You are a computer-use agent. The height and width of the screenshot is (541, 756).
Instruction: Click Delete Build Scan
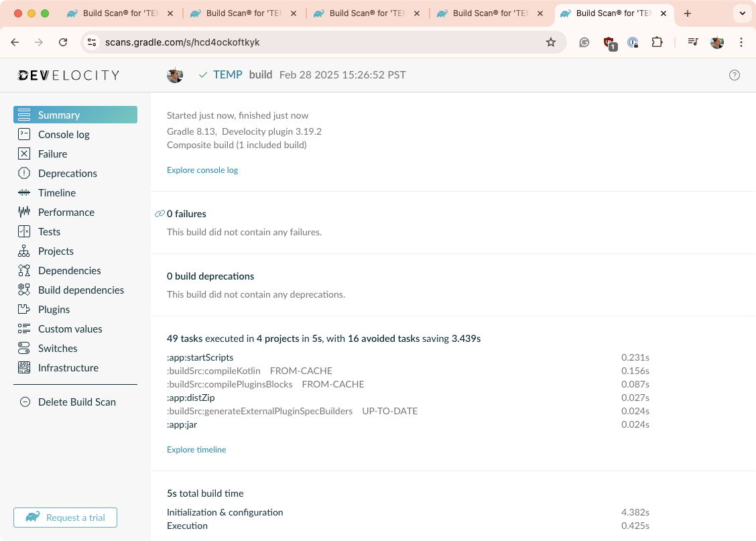pyautogui.click(x=76, y=402)
